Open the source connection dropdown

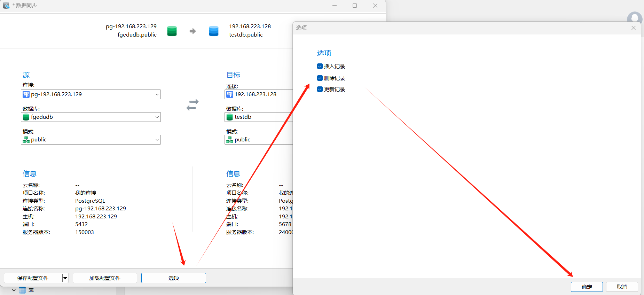pos(157,94)
